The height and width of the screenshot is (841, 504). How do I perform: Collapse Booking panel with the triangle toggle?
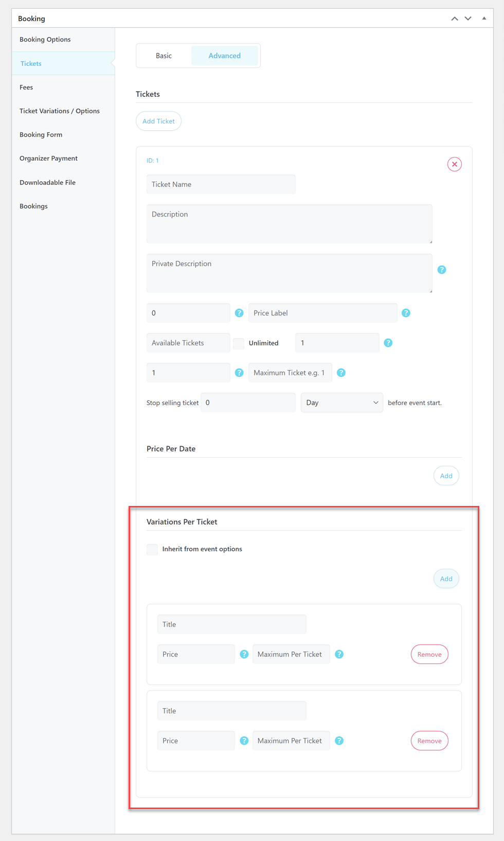pos(484,18)
